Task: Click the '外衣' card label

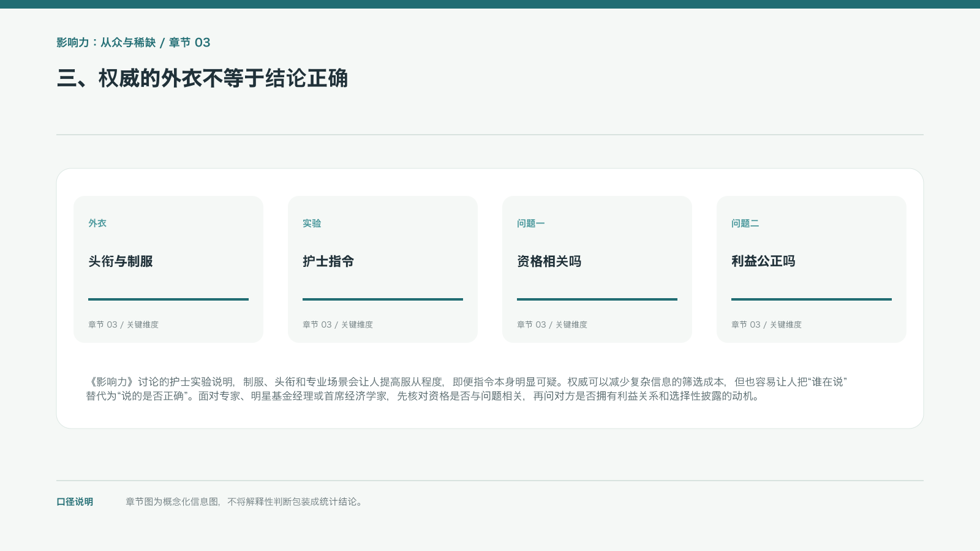Action: point(97,223)
